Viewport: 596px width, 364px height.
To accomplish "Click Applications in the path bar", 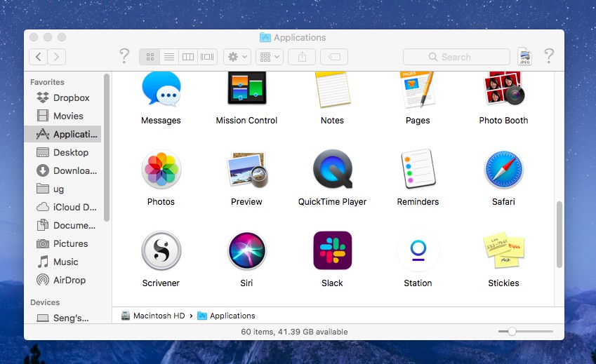I will (x=226, y=316).
